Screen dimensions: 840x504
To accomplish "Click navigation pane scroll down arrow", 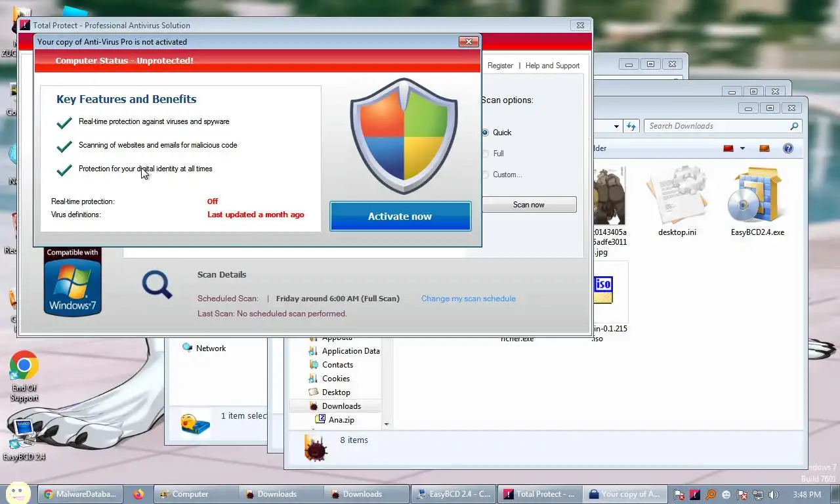I will [387, 425].
